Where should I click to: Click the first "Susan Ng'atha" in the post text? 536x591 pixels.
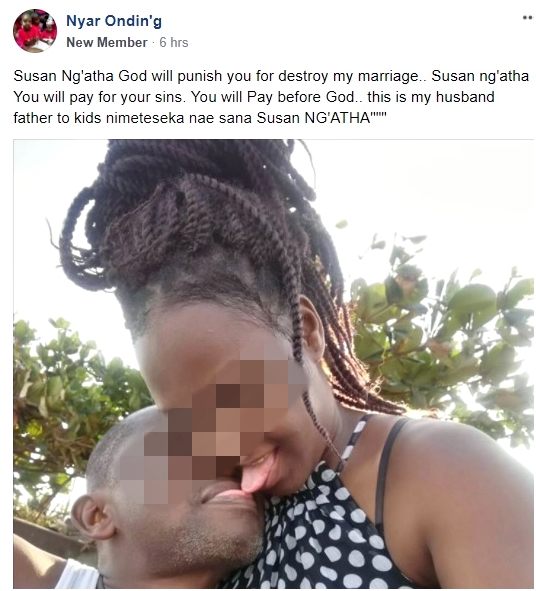[64, 76]
